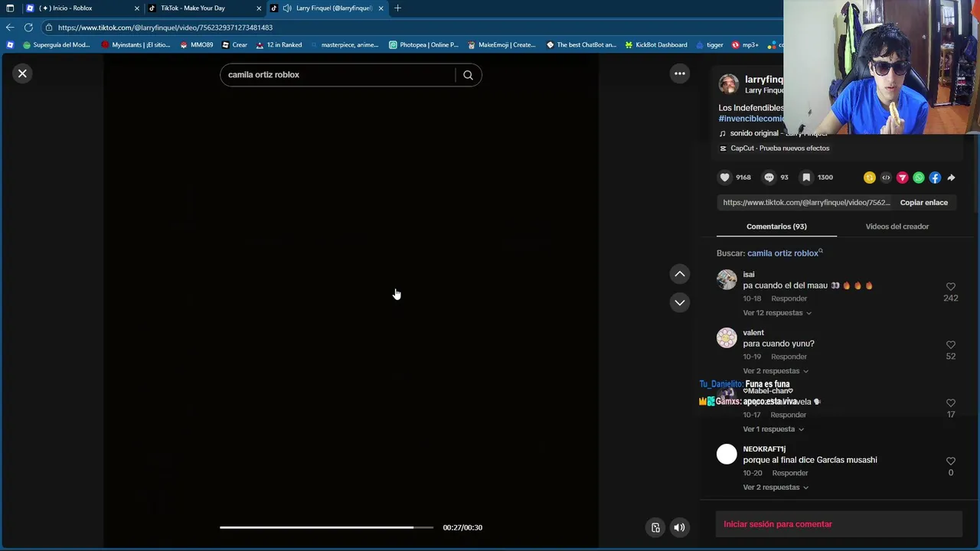Reply to valent's comment via Responder

[789, 357]
